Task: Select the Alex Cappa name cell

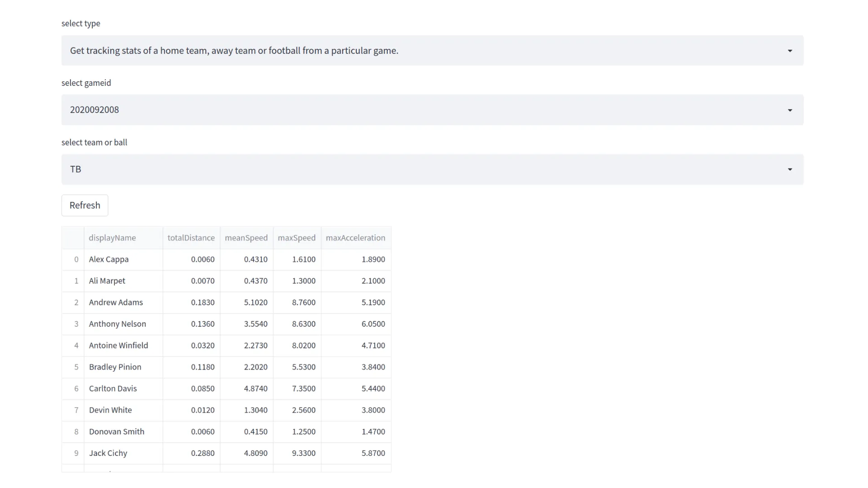Action: (109, 259)
